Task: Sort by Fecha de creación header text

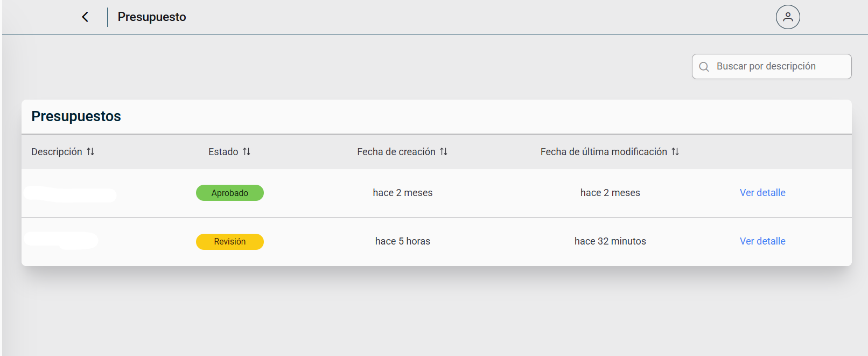Action: pos(396,152)
